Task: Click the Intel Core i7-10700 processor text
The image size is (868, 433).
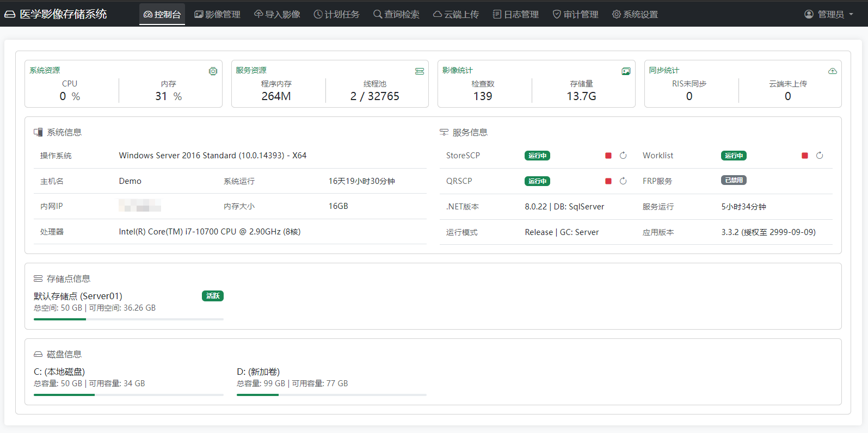Action: pyautogui.click(x=210, y=232)
